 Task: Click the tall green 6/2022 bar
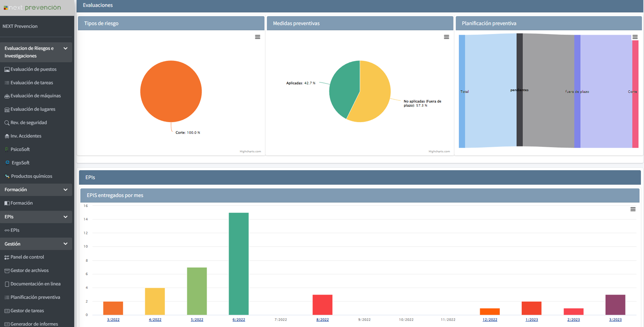(239, 264)
